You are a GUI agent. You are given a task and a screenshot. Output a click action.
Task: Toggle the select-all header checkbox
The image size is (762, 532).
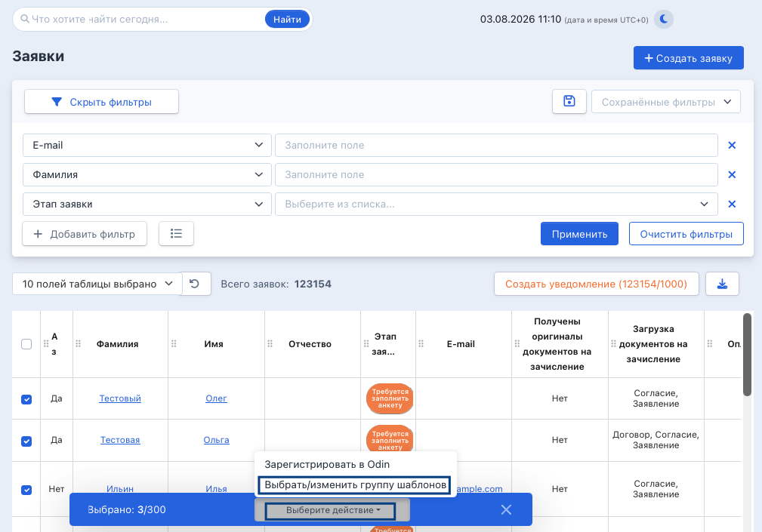coord(26,344)
